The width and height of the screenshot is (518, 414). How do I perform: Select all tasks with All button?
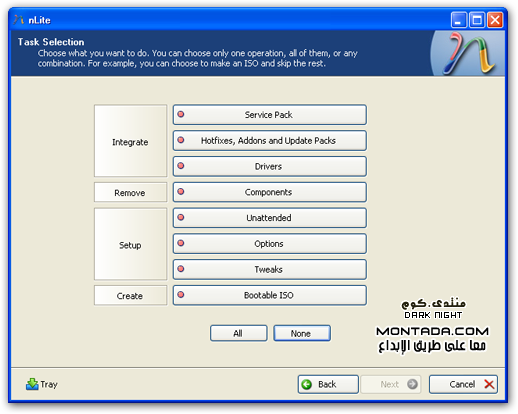tap(239, 333)
